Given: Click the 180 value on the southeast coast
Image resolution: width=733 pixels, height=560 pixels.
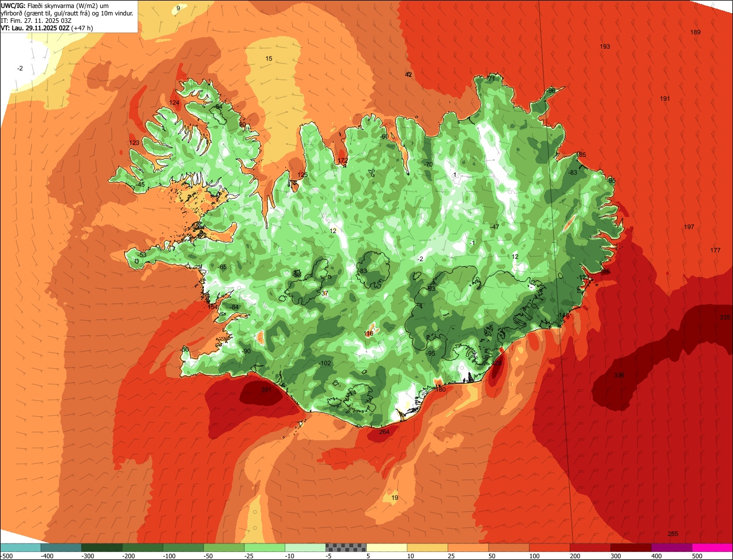Looking at the screenshot, I should (x=440, y=389).
